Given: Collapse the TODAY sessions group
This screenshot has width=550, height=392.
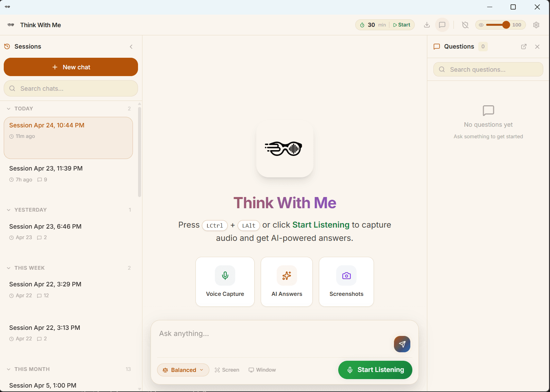Looking at the screenshot, I should (x=8, y=109).
